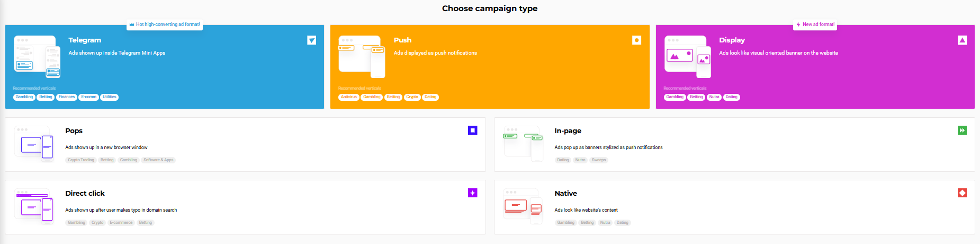Click the Antivirus tag on Push card
Image resolution: width=980 pixels, height=244 pixels.
(x=349, y=97)
